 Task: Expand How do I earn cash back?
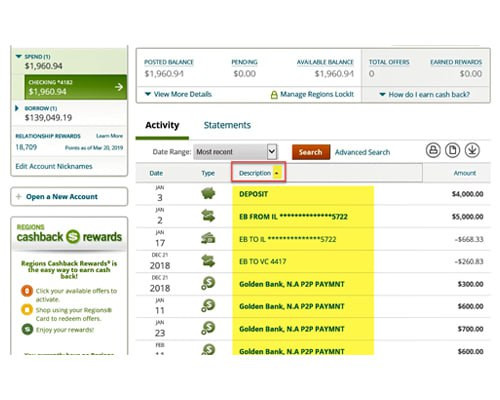coord(425,94)
